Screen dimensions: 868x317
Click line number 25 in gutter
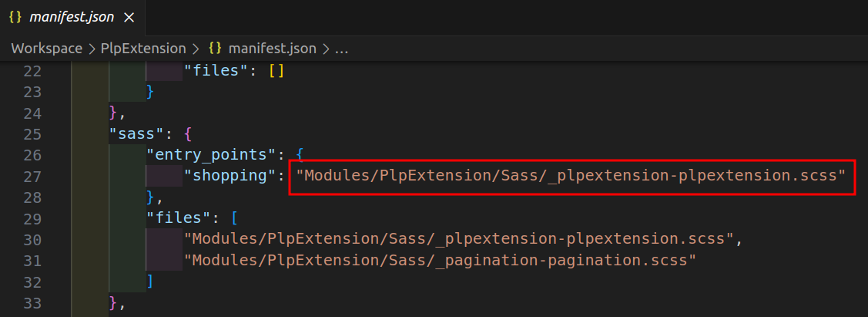(x=32, y=133)
